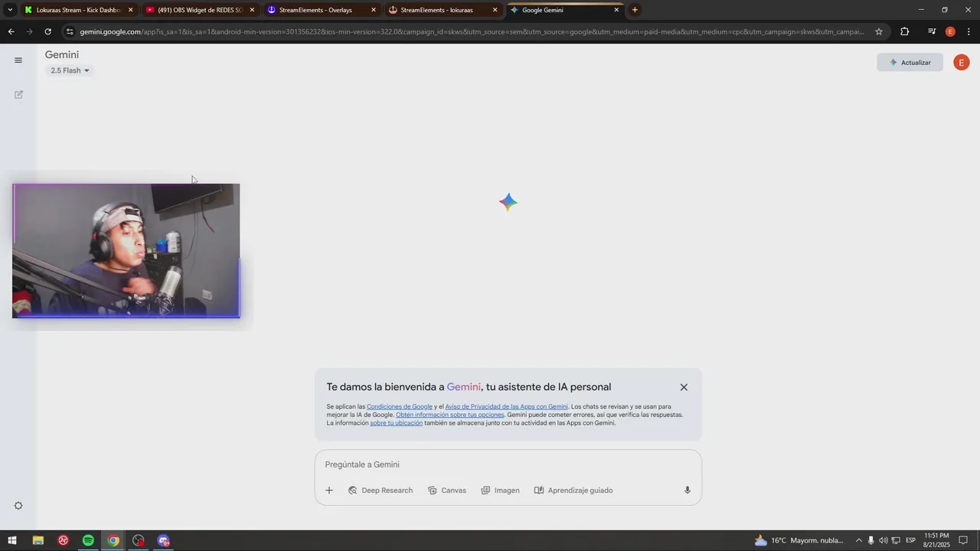980x551 pixels.
Task: Open the weather widget showing 16°C
Action: [x=799, y=540]
